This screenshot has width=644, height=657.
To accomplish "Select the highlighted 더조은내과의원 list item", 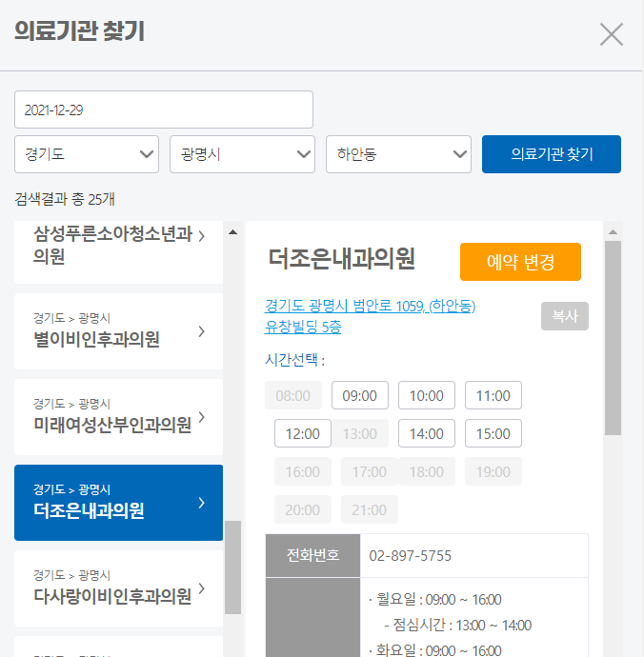I will click(x=119, y=503).
